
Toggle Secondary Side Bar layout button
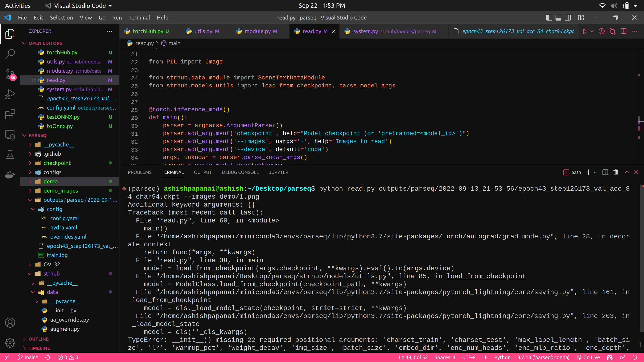coord(567,18)
